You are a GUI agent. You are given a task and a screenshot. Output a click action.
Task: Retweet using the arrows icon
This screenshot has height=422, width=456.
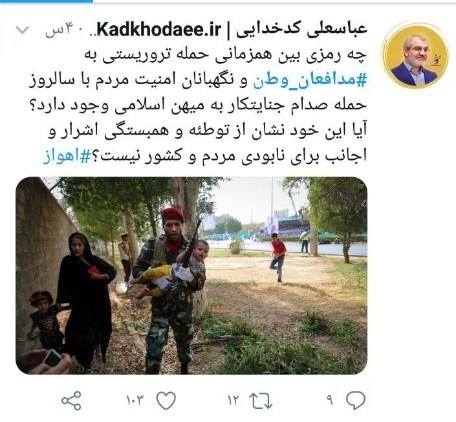tap(261, 400)
